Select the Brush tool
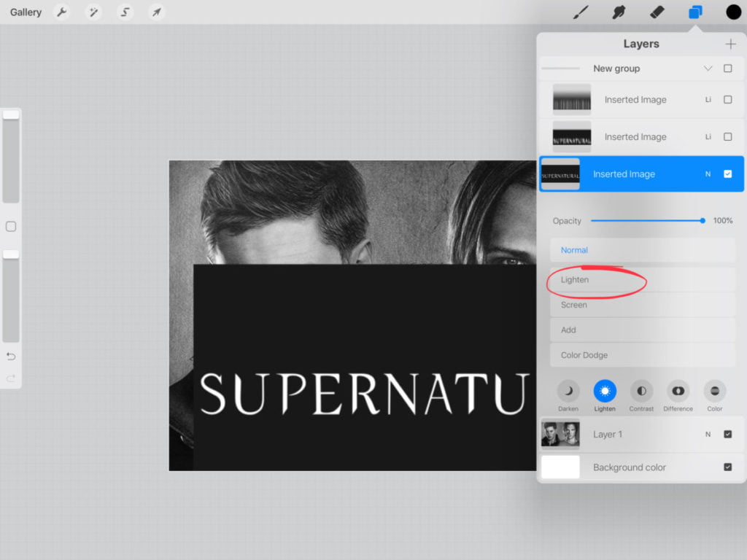The image size is (747, 560). pyautogui.click(x=581, y=12)
